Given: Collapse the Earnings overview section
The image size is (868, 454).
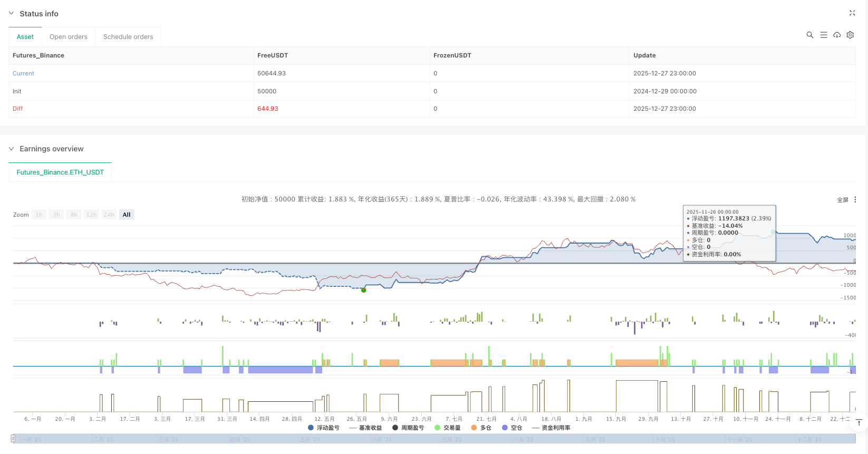Looking at the screenshot, I should [x=12, y=149].
